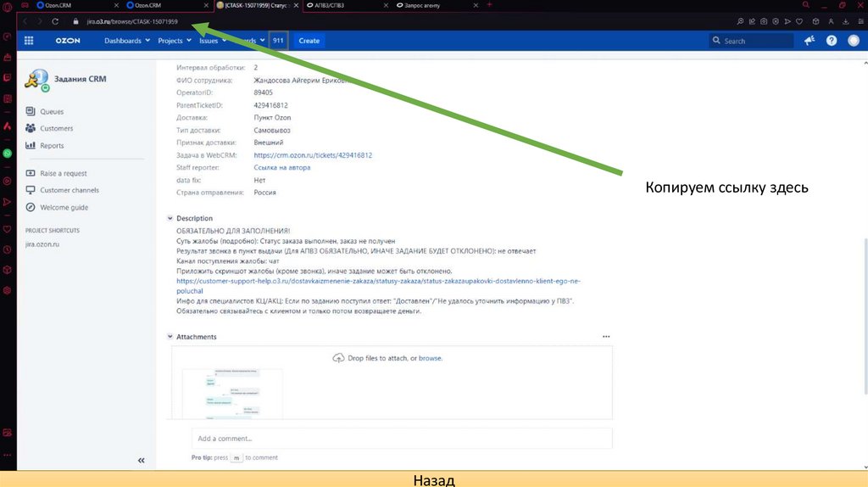This screenshot has height=487, width=868.
Task: Click the Add a comment field
Action: pos(402,439)
